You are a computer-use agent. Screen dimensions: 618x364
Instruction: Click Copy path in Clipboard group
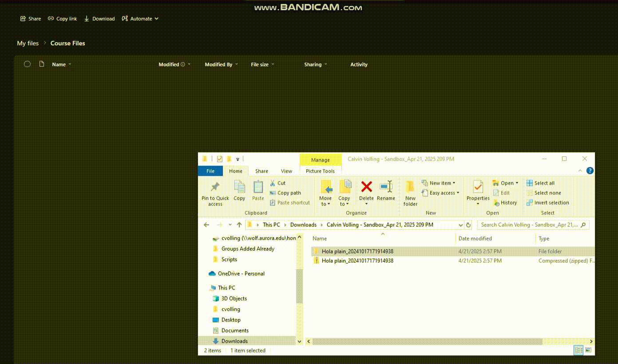(x=285, y=193)
